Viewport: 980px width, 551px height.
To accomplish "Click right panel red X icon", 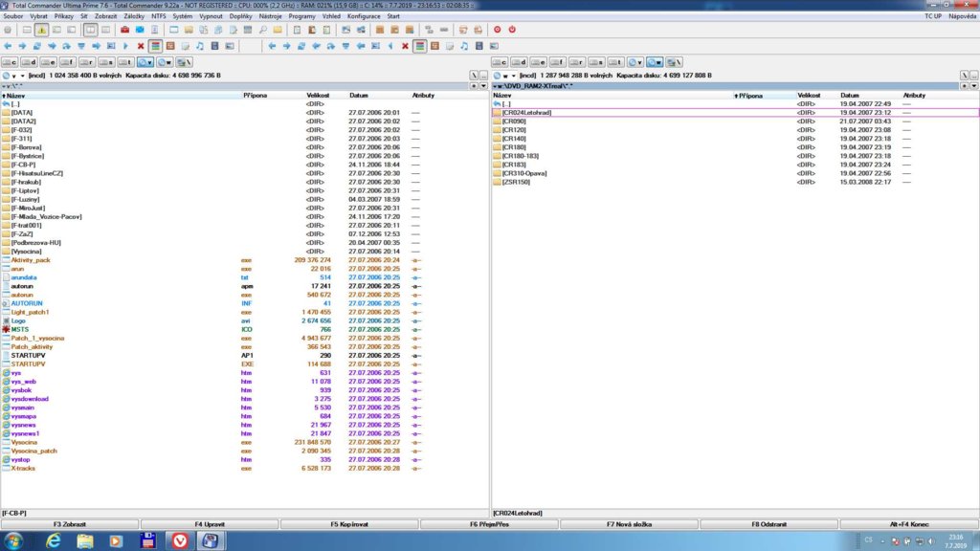I will click(x=405, y=46).
